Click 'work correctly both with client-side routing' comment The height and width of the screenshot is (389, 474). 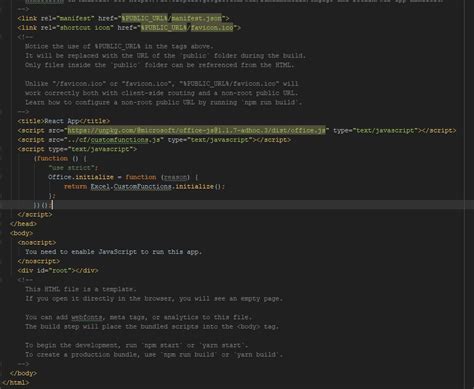[x=162, y=93]
